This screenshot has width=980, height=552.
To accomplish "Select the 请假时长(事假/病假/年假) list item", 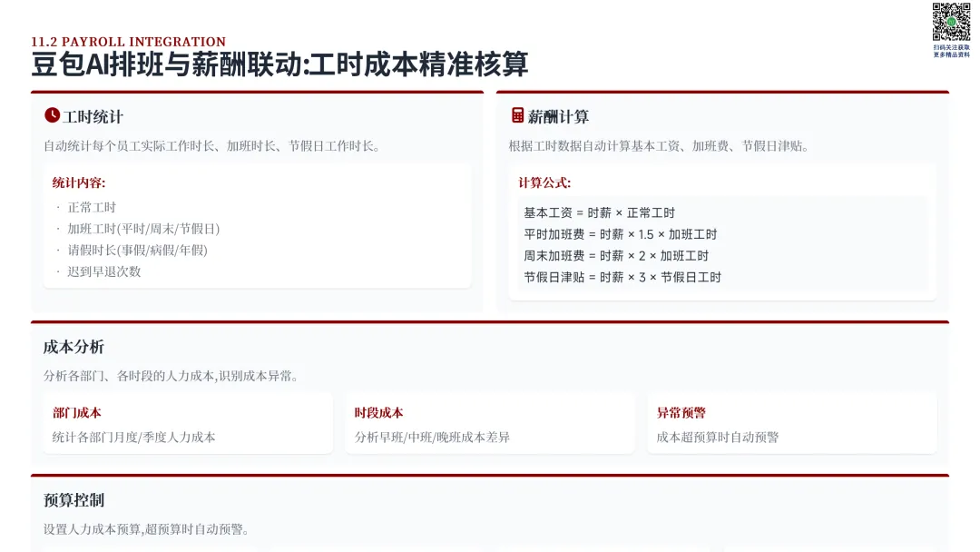I will [138, 250].
